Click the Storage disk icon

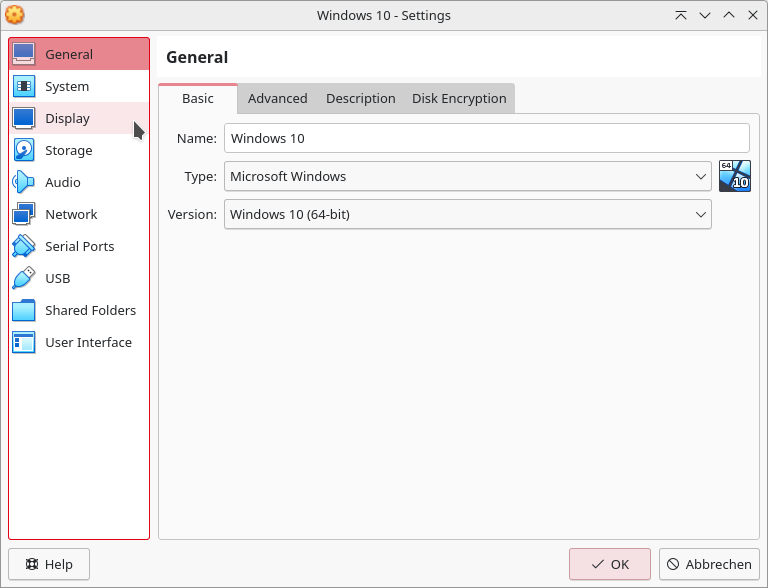(24, 150)
